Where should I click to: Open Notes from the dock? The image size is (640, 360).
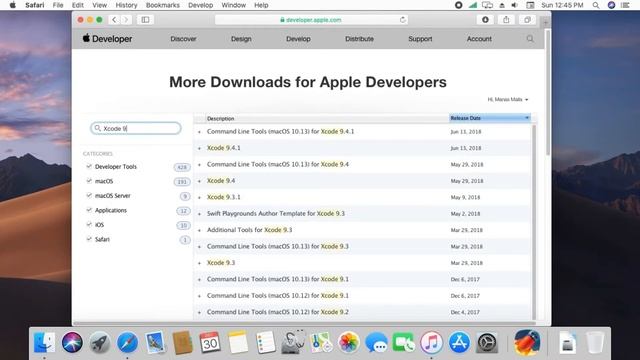pyautogui.click(x=238, y=342)
